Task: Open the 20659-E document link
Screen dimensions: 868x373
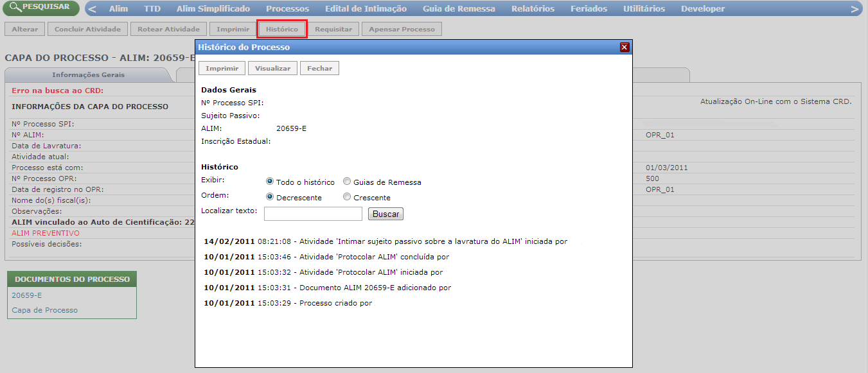Action: coord(26,295)
